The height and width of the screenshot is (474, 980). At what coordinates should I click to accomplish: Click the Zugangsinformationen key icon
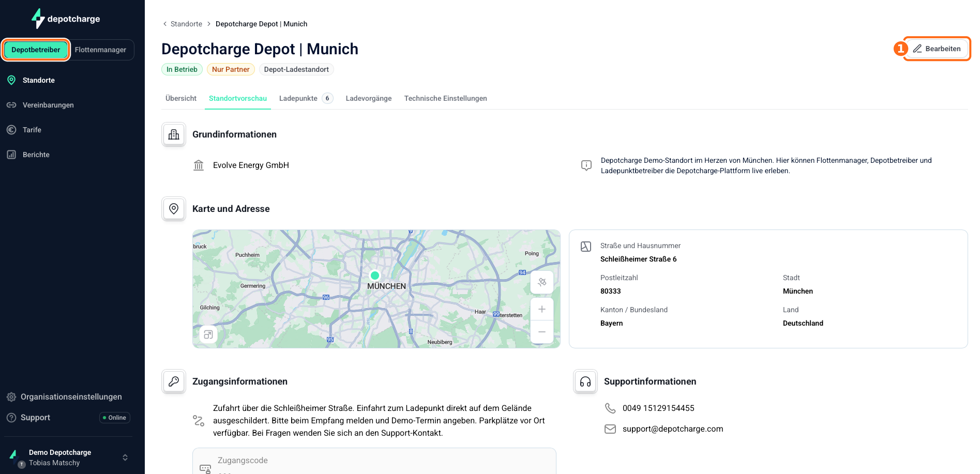(x=174, y=381)
